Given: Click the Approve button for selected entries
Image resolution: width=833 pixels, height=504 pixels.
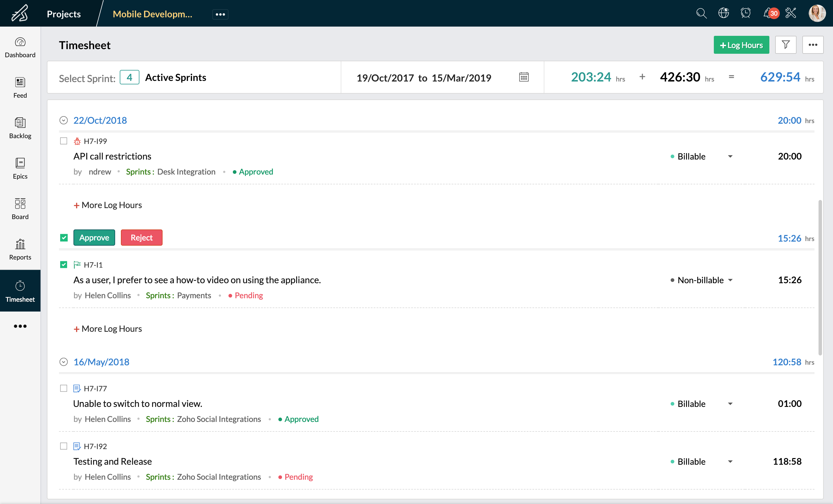Looking at the screenshot, I should [94, 238].
